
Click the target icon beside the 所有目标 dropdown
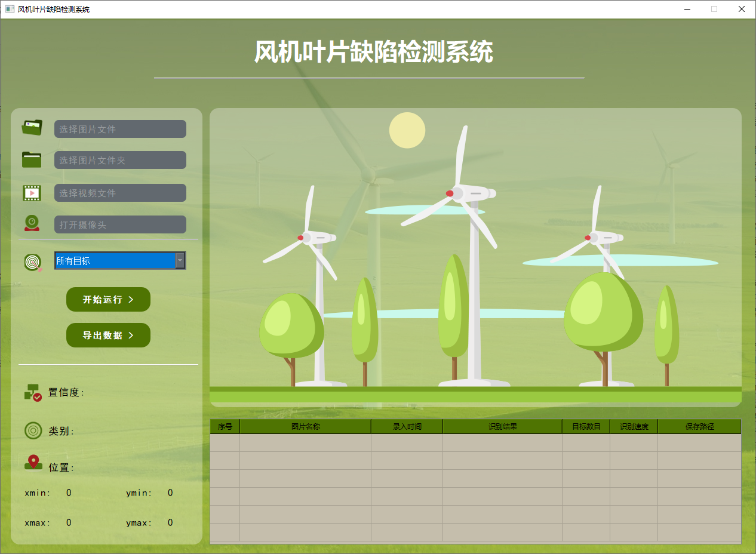pyautogui.click(x=33, y=260)
